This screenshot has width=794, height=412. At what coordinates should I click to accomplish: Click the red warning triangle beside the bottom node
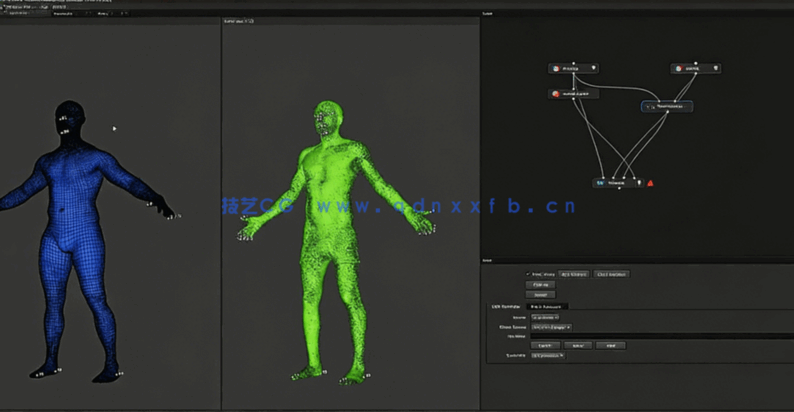(x=650, y=183)
